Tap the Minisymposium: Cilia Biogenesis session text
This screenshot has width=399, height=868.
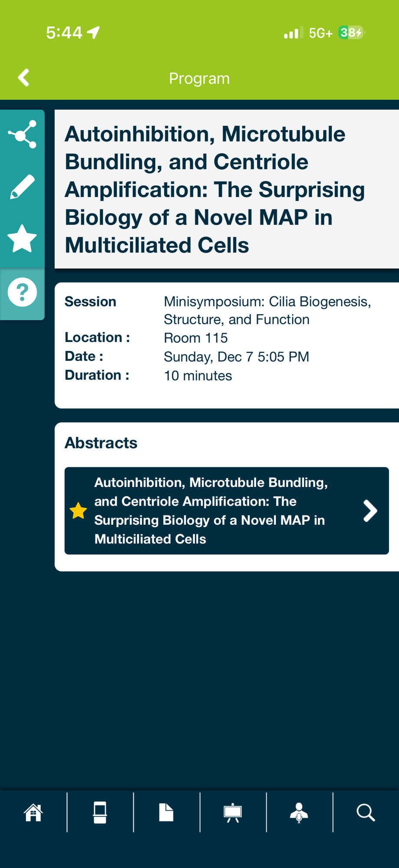pos(267,310)
